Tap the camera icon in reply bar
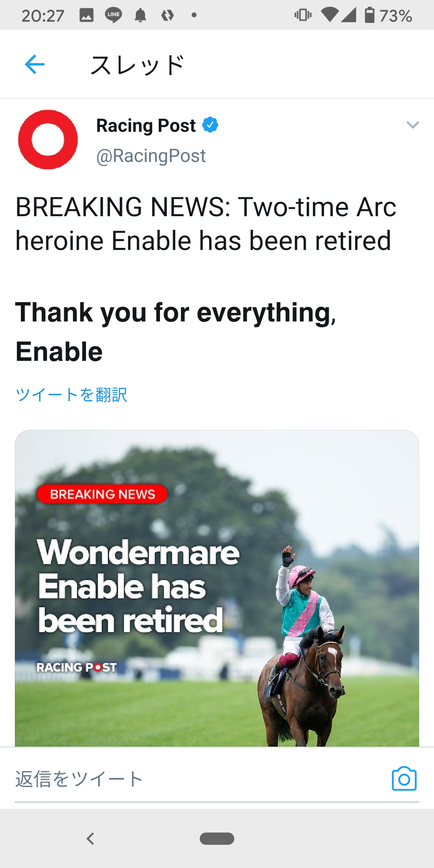This screenshot has width=434, height=868. coord(404,779)
